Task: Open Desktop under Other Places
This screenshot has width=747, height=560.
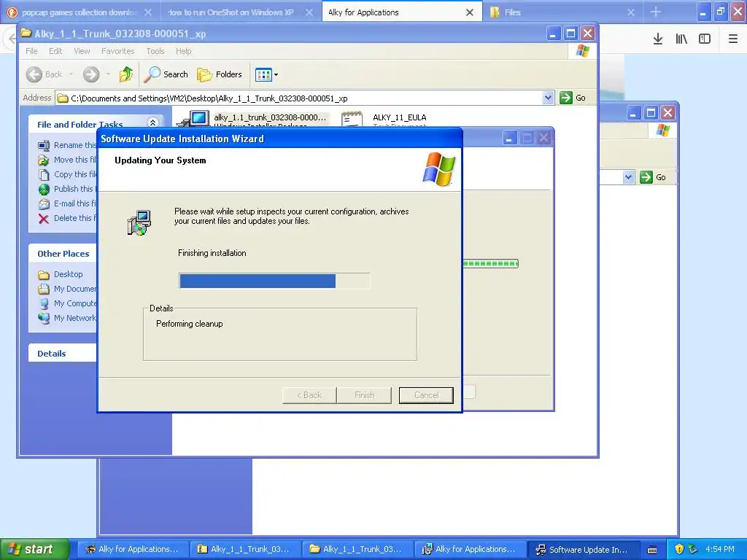Action: 68,274
